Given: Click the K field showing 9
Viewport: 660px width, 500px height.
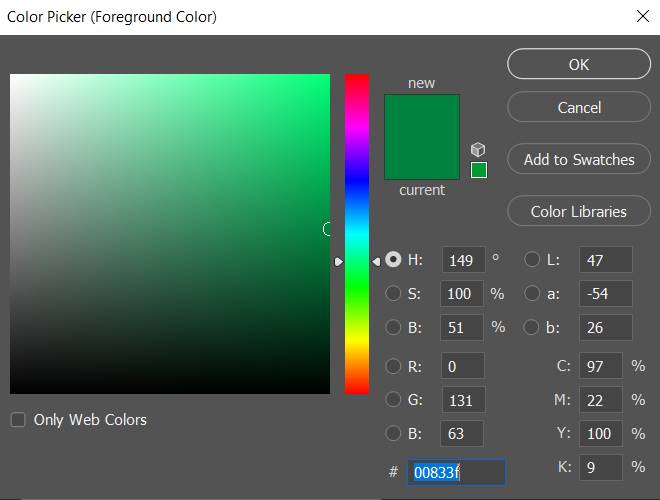Looking at the screenshot, I should [x=601, y=467].
